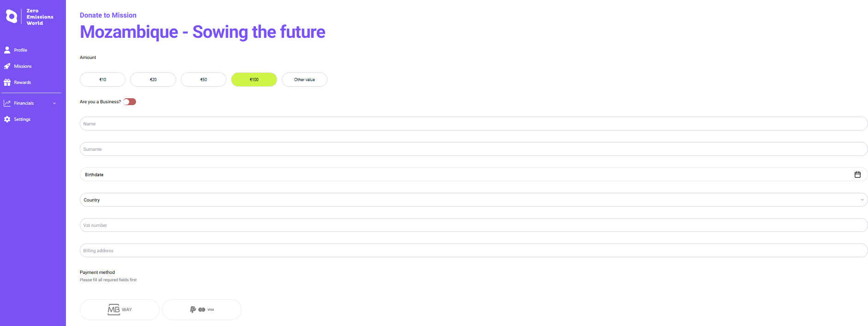Select the €100 donation amount
The width and height of the screenshot is (868, 326).
(254, 80)
